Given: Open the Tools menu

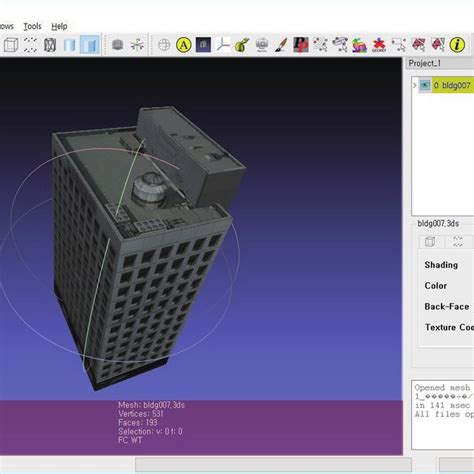Looking at the screenshot, I should pyautogui.click(x=32, y=26).
